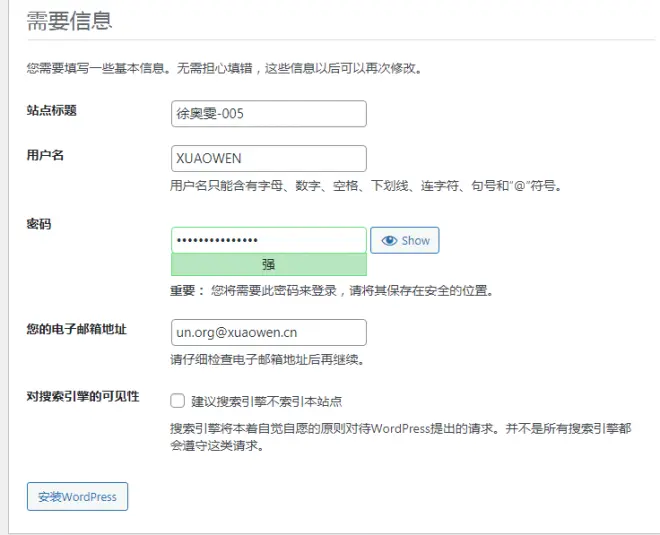Image resolution: width=660 pixels, height=535 pixels.
Task: Click the 重要 password reminder note
Action: coord(332,290)
